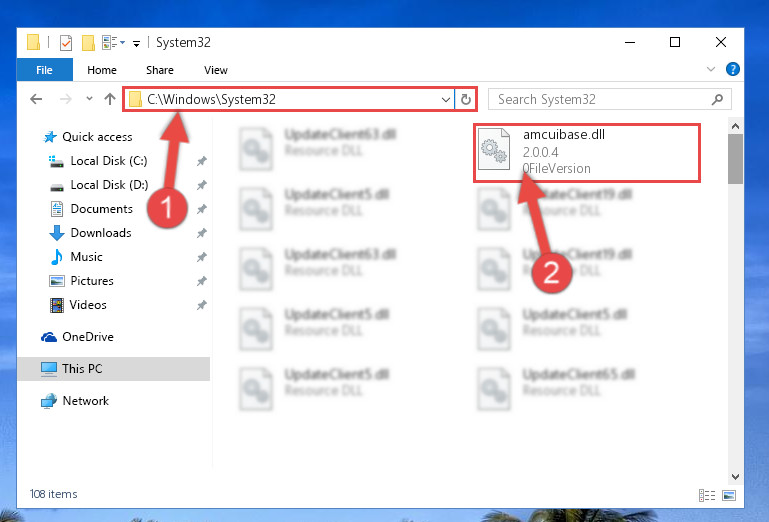Go up one folder level
Viewport: 769px width, 522px height.
point(110,99)
